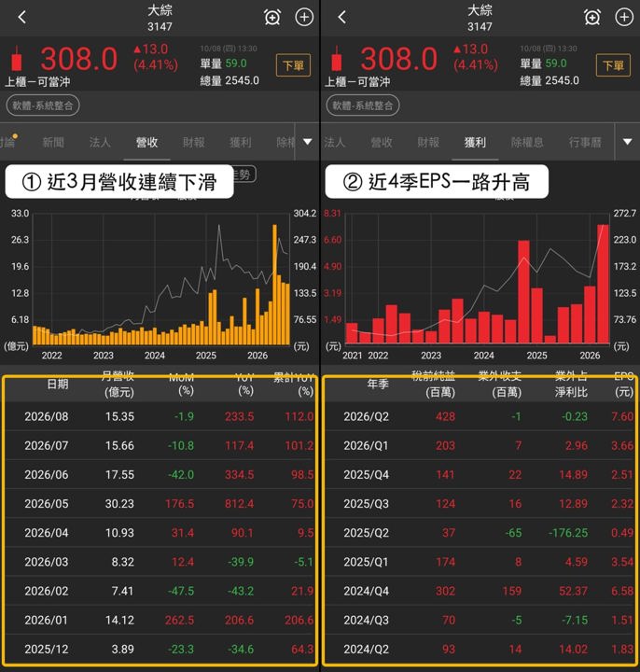Tap the tallest red bar in EPS chart
Viewport: 640px width, 672px height.
point(604,284)
